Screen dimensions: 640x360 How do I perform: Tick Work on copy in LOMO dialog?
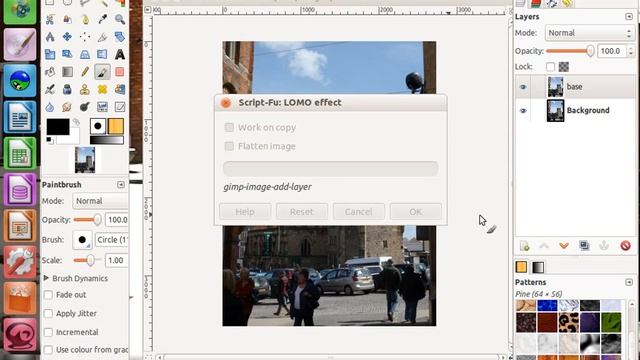tap(229, 127)
